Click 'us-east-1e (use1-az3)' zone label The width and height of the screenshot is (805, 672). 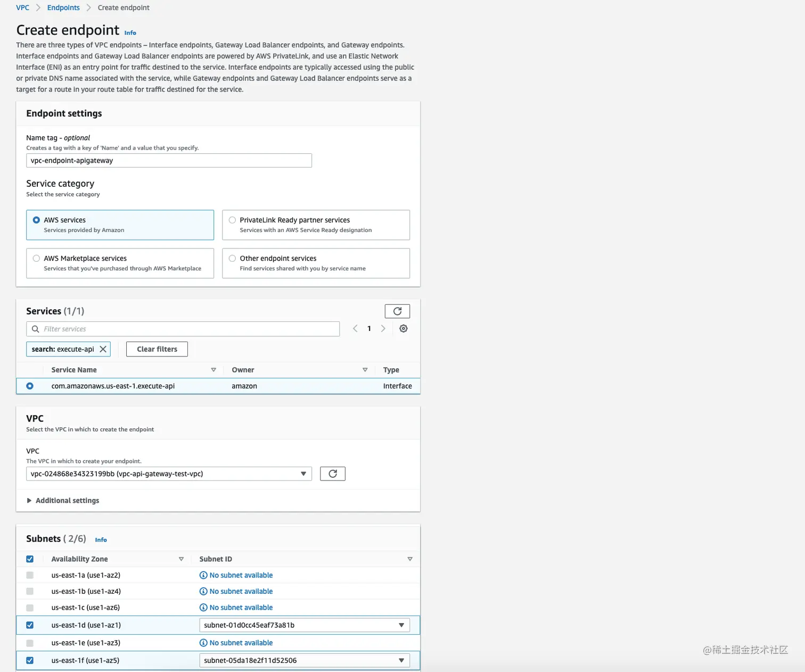86,643
